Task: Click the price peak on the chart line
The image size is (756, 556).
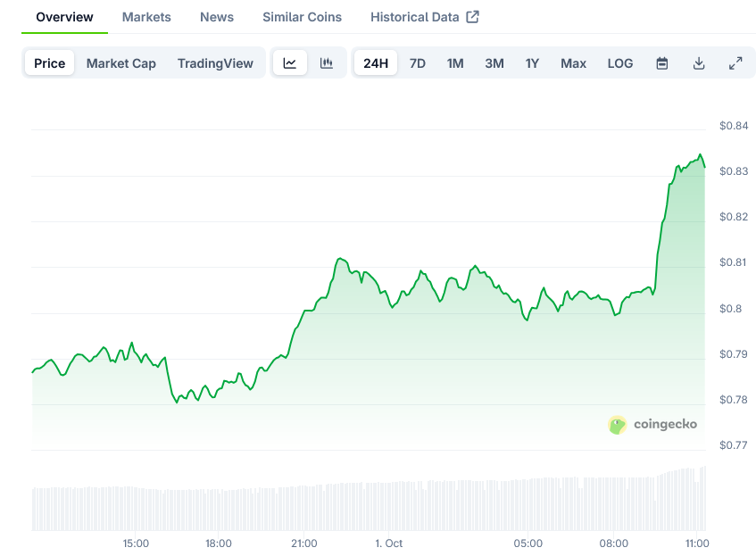Action: [701, 154]
